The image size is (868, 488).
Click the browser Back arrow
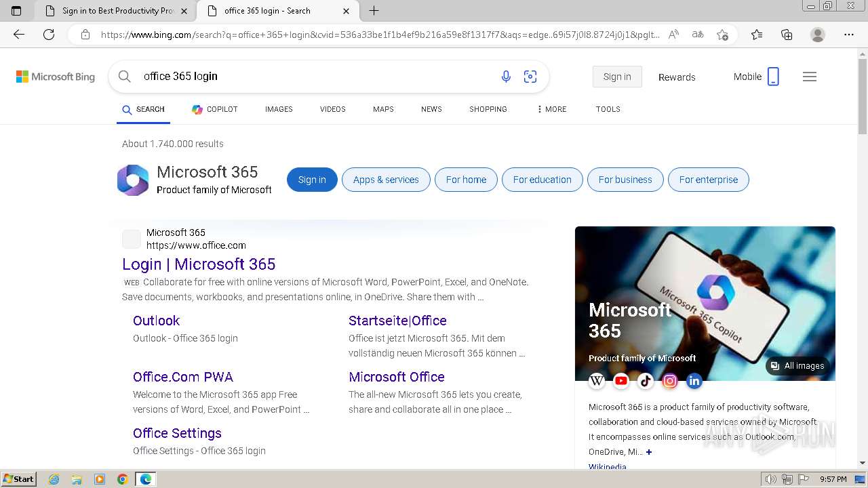coord(19,35)
